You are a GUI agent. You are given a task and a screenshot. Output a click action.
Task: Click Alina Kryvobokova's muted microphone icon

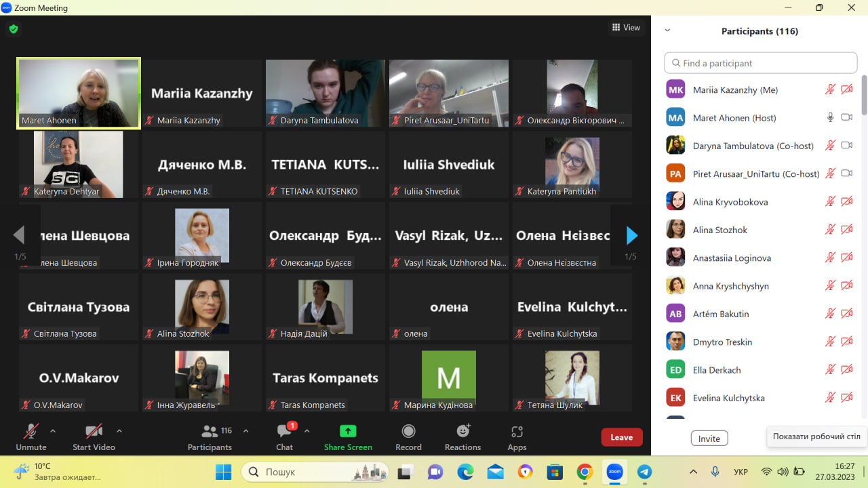pos(830,201)
